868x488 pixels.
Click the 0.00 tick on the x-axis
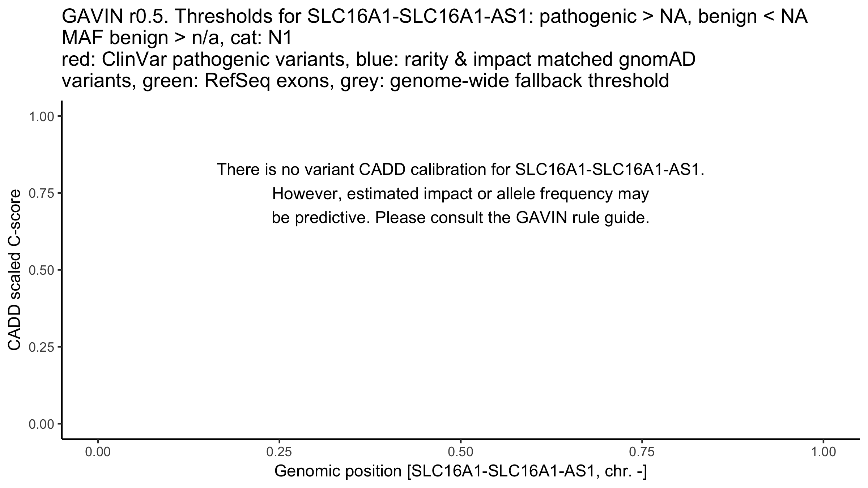click(98, 452)
